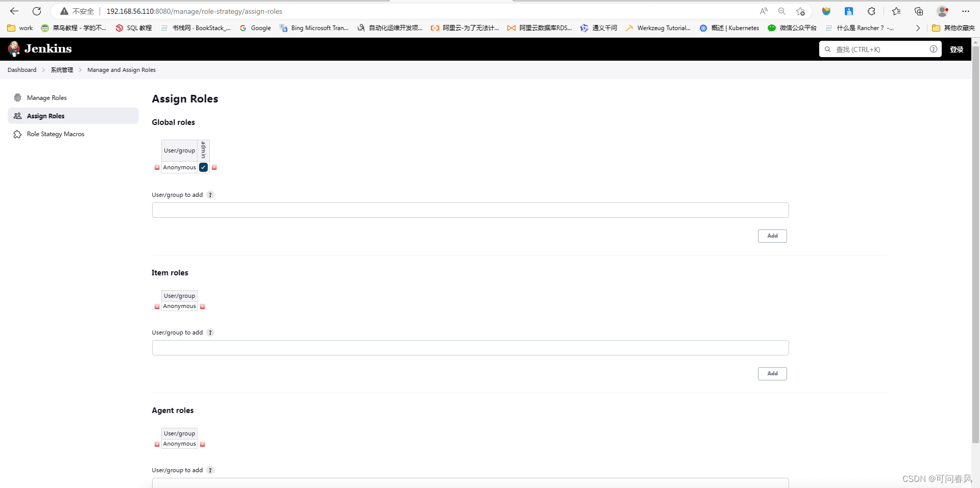Show help for Item roles User/group to add
The image size is (980, 488).
[210, 332]
